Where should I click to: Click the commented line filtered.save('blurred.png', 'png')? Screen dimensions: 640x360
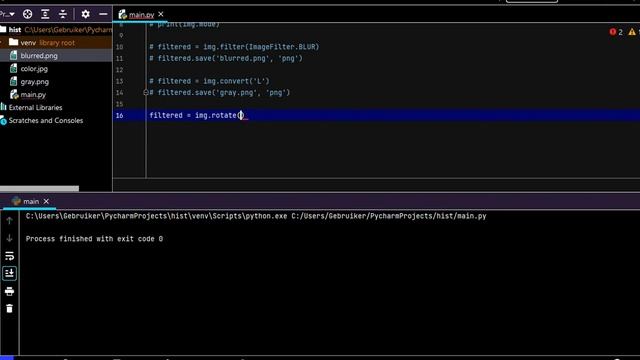pos(226,58)
